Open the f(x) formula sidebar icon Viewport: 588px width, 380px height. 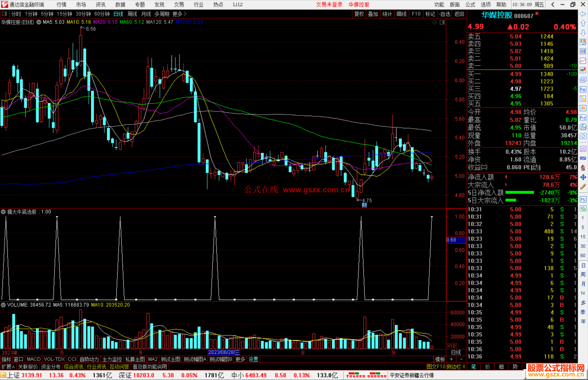click(x=583, y=127)
